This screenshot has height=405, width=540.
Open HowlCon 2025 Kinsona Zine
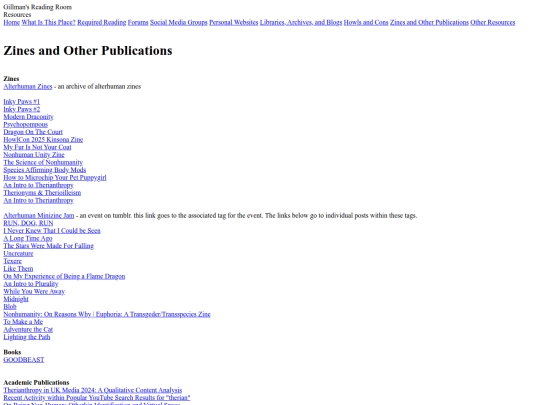(x=43, y=139)
